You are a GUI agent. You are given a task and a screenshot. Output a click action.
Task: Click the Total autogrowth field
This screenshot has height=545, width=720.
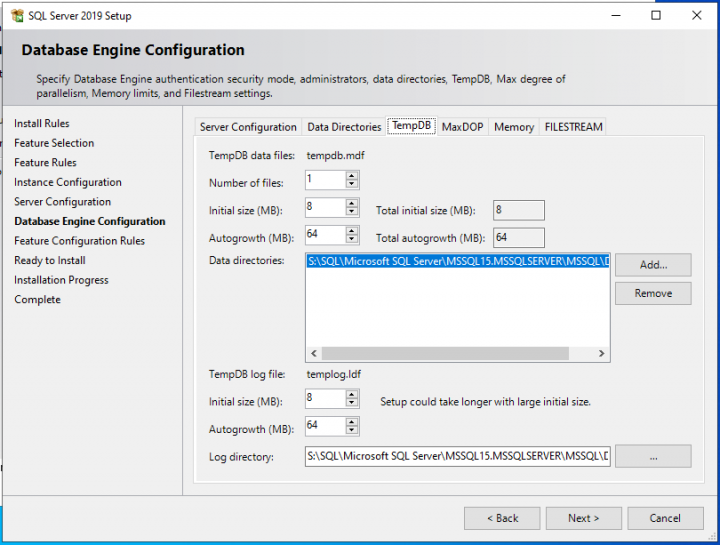tap(519, 238)
